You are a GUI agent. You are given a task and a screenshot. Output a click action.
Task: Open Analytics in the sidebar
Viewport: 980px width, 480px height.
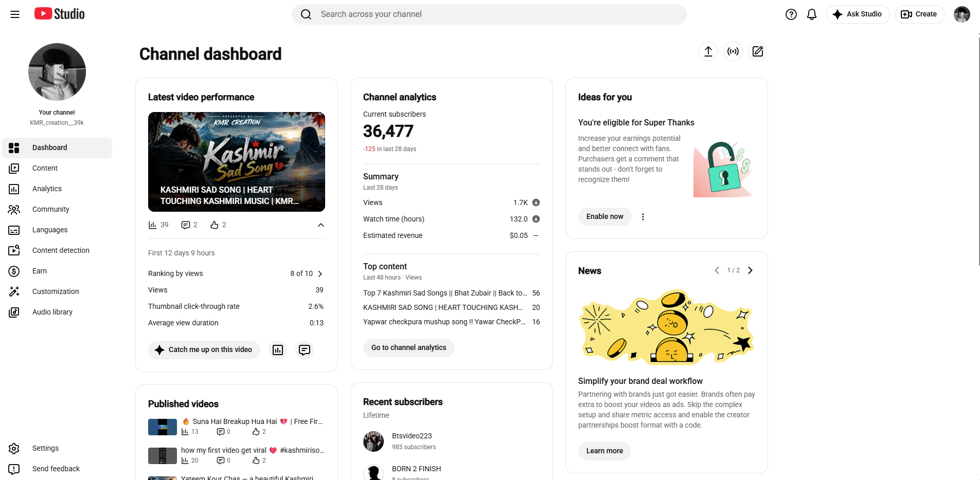pos(57,189)
